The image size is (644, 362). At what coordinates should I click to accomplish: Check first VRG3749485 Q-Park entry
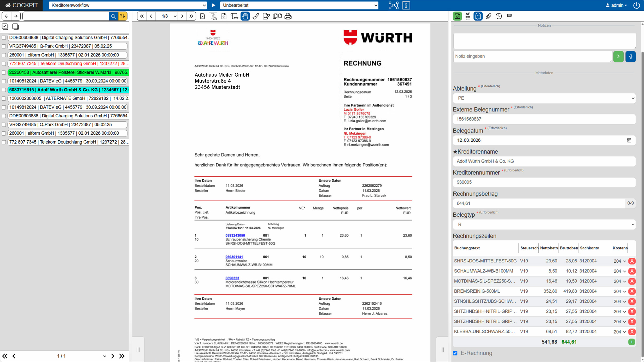[x=4, y=46]
